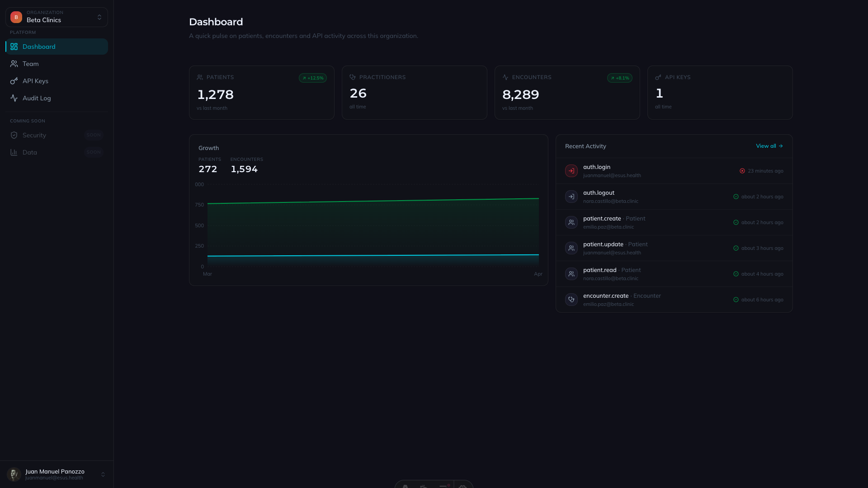Click the about 6 hours ago timestamp
The image size is (868, 488).
point(762,300)
